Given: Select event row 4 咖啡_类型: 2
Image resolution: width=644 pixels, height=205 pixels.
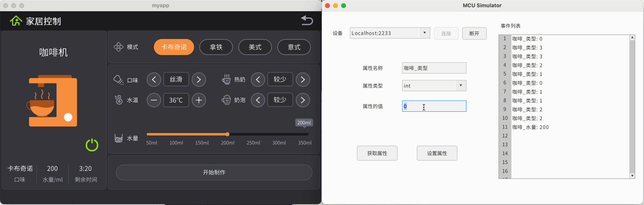Looking at the screenshot, I should [570, 65].
